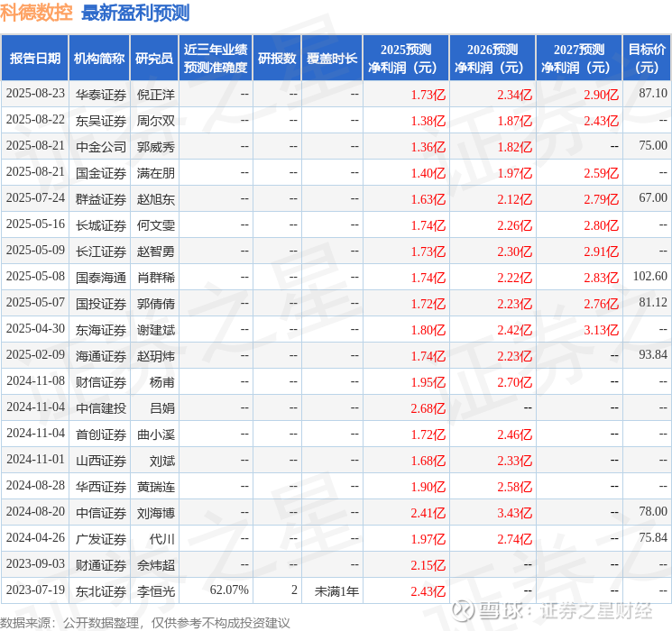
Task: Click 2026 forecast value 2.70亿
Action: (x=514, y=382)
